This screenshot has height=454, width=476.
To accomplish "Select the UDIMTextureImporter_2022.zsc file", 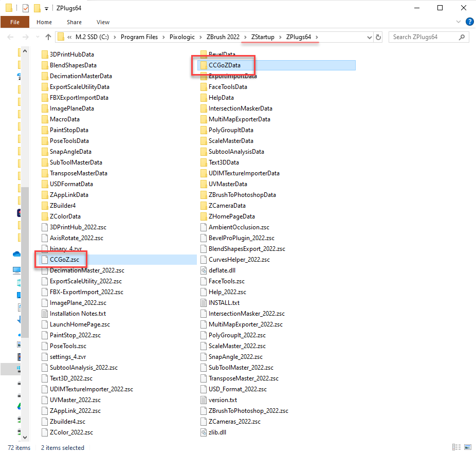I will 87,389.
